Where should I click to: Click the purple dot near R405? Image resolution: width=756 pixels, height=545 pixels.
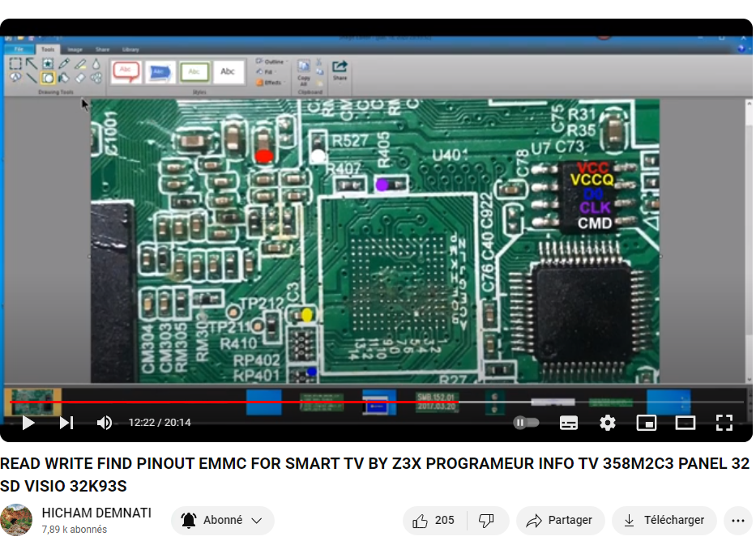382,184
